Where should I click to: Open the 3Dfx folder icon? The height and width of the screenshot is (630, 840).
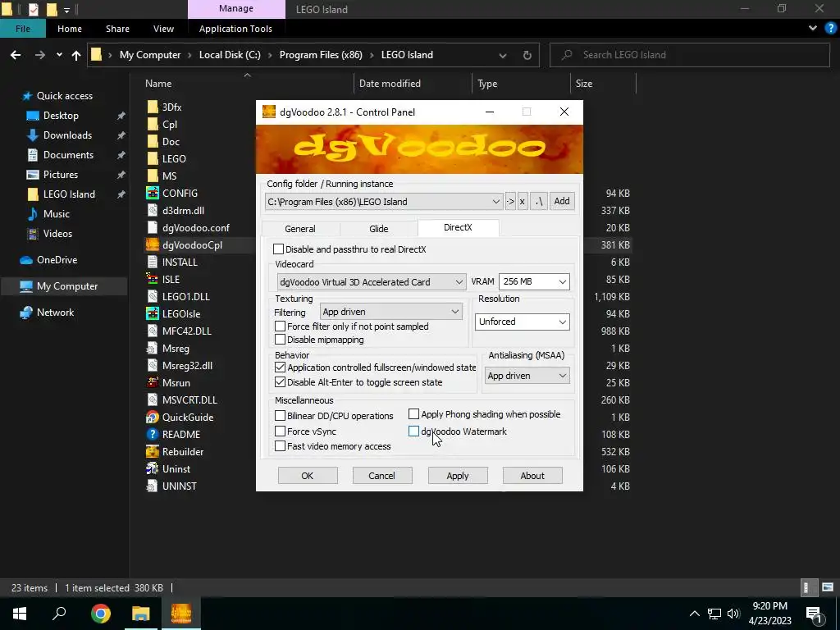153,107
